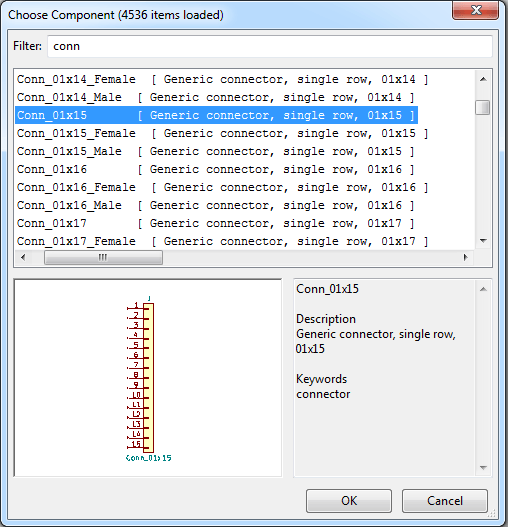508x527 pixels.
Task: Select the Conn_01x17 component
Action: (216, 224)
